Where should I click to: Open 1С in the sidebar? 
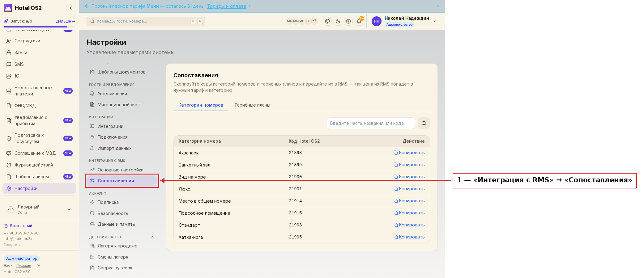(x=40, y=76)
